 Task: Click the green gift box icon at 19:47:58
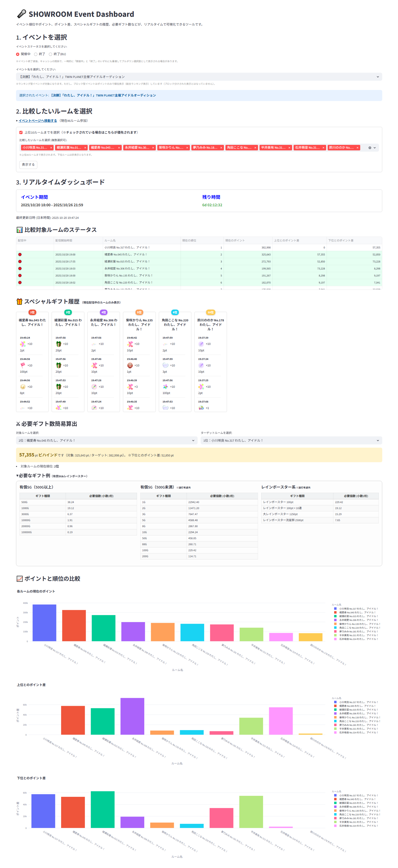[x=59, y=344]
